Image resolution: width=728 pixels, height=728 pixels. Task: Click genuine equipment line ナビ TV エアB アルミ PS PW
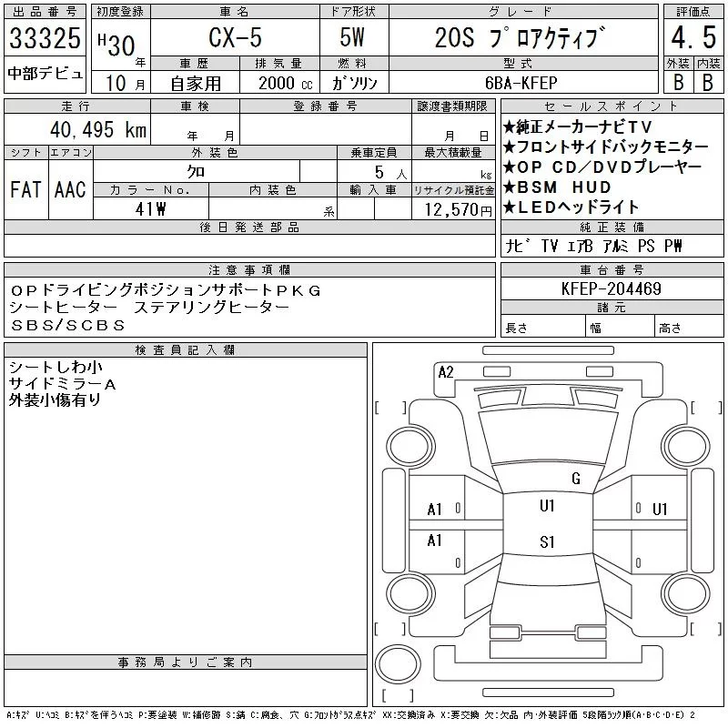[594, 246]
